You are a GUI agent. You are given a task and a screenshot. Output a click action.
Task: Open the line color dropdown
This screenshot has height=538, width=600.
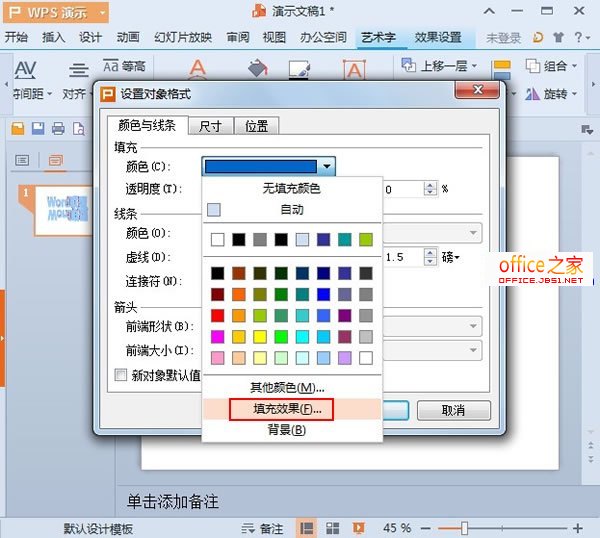click(x=473, y=233)
